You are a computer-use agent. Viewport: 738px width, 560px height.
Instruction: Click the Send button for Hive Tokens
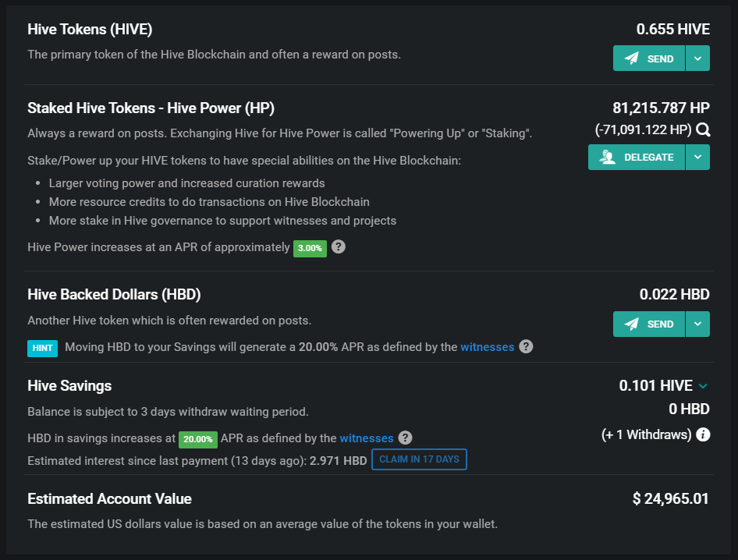(x=648, y=58)
